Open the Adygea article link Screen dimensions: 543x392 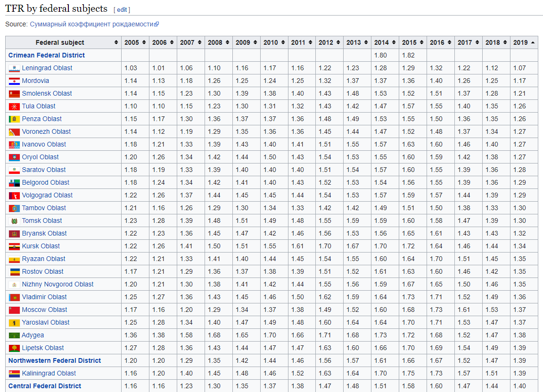coord(33,335)
